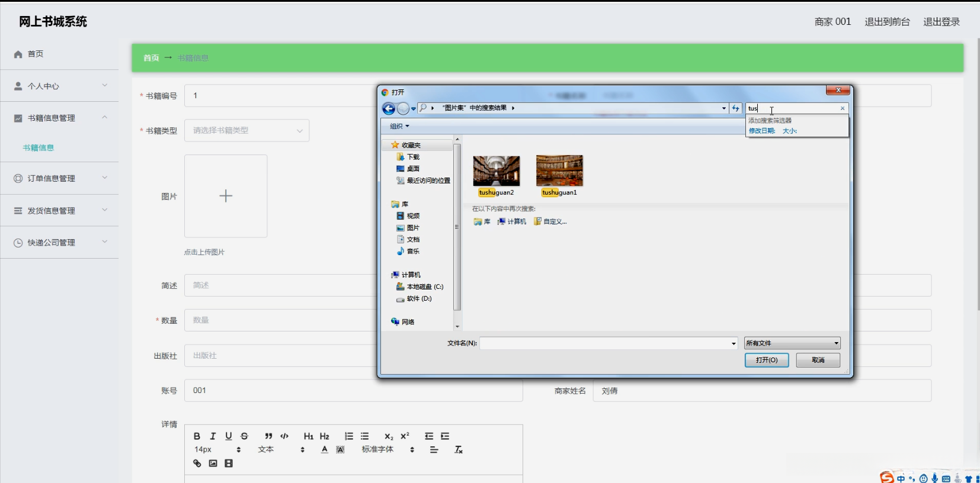Expand 快递公司管理 in the sidebar

tap(59, 242)
